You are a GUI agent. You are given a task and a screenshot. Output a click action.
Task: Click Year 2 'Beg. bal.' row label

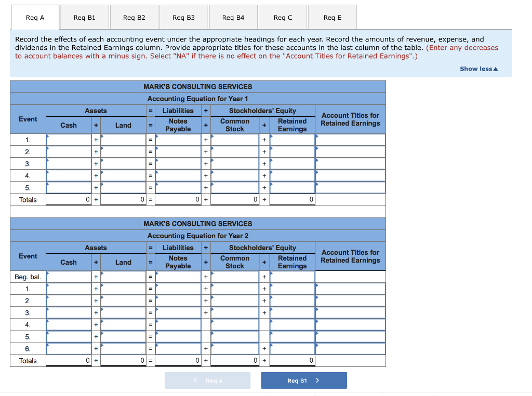[x=28, y=277]
